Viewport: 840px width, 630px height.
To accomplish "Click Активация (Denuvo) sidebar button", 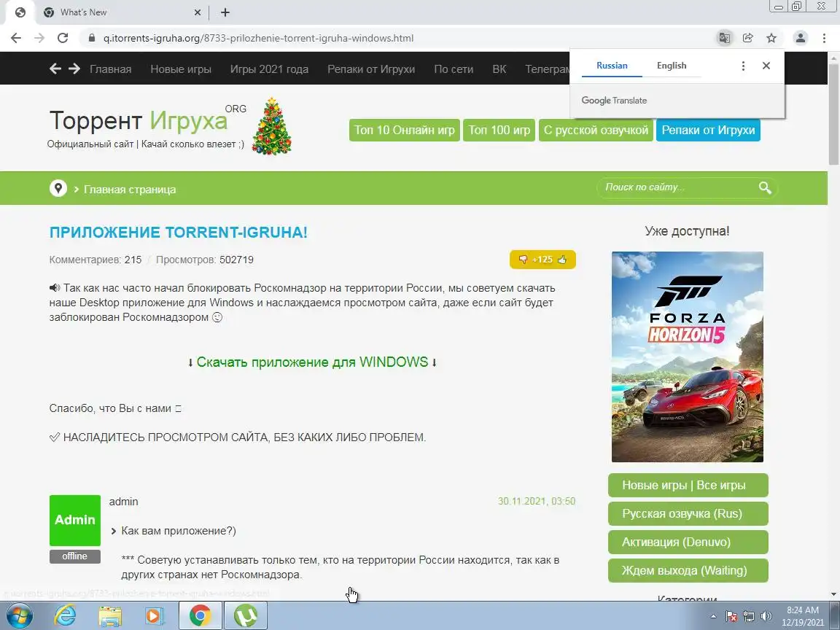I will click(x=688, y=542).
